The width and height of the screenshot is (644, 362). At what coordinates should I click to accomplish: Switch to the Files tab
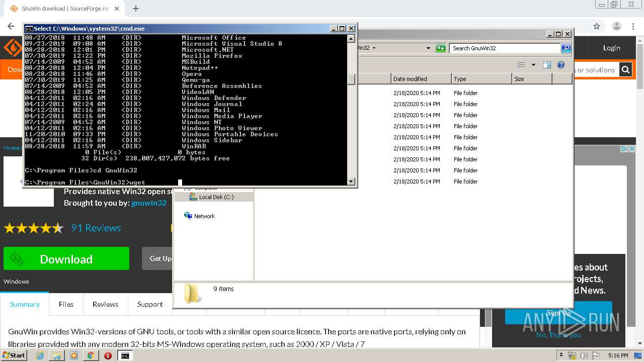[66, 304]
